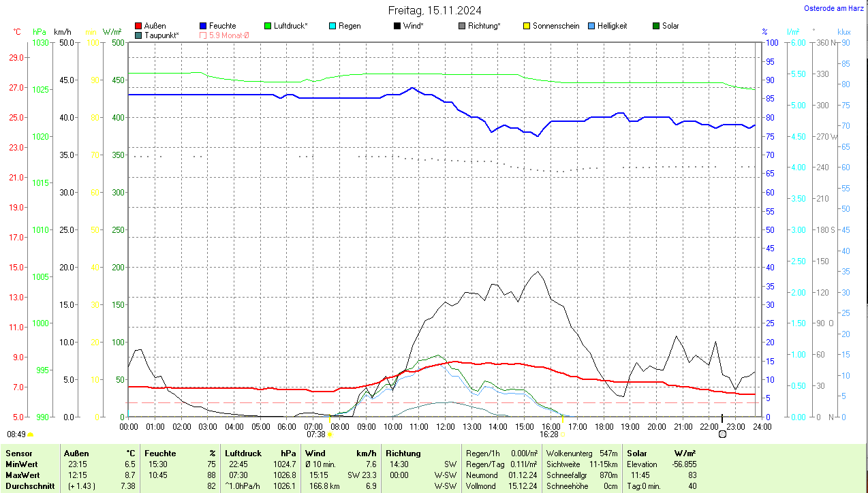Click the 16:28 sunset time marker
Viewport: 868px width, 493px height.
click(x=549, y=434)
